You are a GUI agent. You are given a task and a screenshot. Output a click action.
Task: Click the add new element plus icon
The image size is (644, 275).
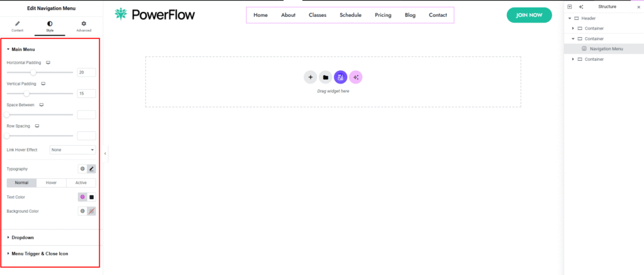[x=310, y=77]
